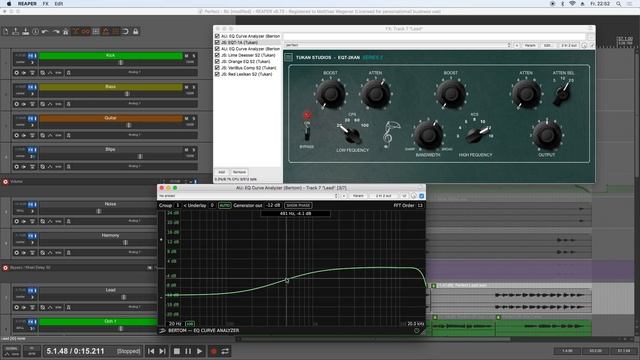Viewport: 640px width, 360px height.
Task: Click Param button in FX window
Action: tap(530, 45)
